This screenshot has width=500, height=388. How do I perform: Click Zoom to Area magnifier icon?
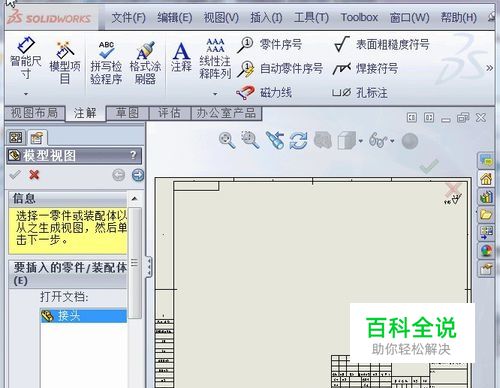tap(250, 140)
